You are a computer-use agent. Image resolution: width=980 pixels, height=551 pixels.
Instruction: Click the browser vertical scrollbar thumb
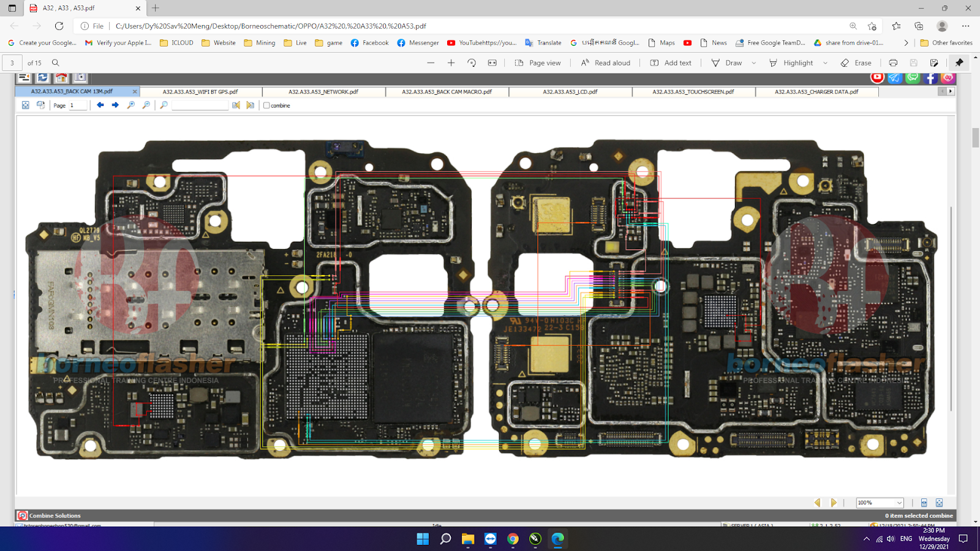975,138
